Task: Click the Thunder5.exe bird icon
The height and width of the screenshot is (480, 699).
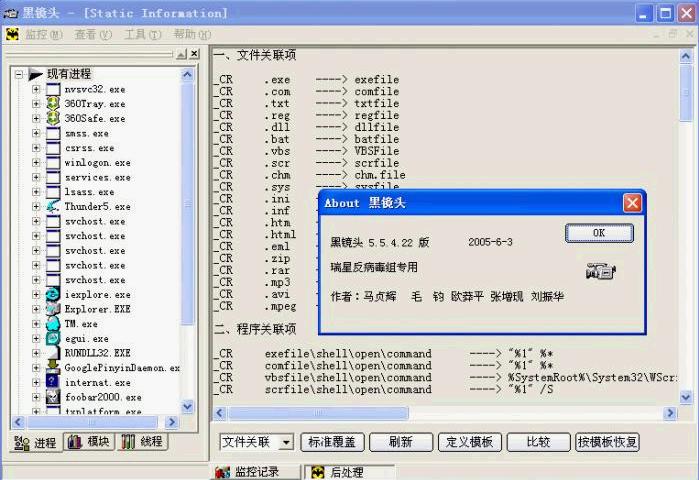Action: [x=53, y=206]
